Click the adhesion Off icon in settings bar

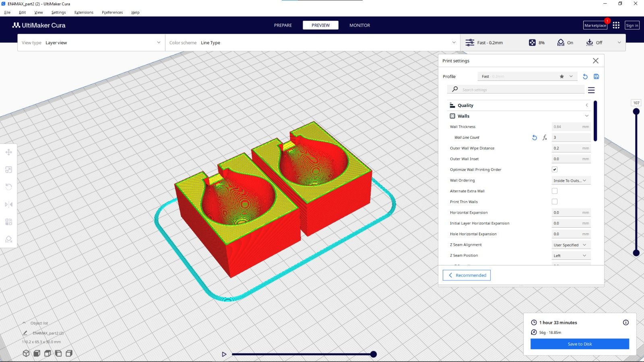[x=589, y=43]
